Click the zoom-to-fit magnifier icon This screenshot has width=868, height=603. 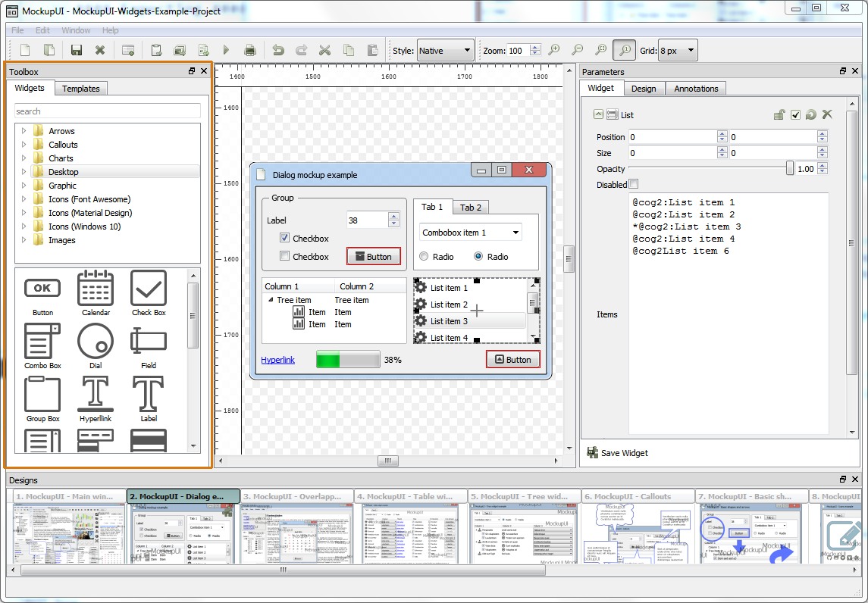pyautogui.click(x=600, y=50)
